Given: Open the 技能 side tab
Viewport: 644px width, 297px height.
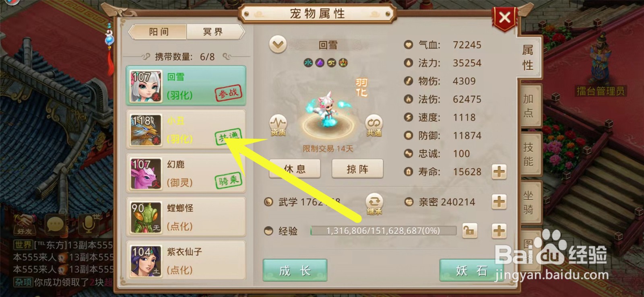Looking at the screenshot, I should [528, 154].
